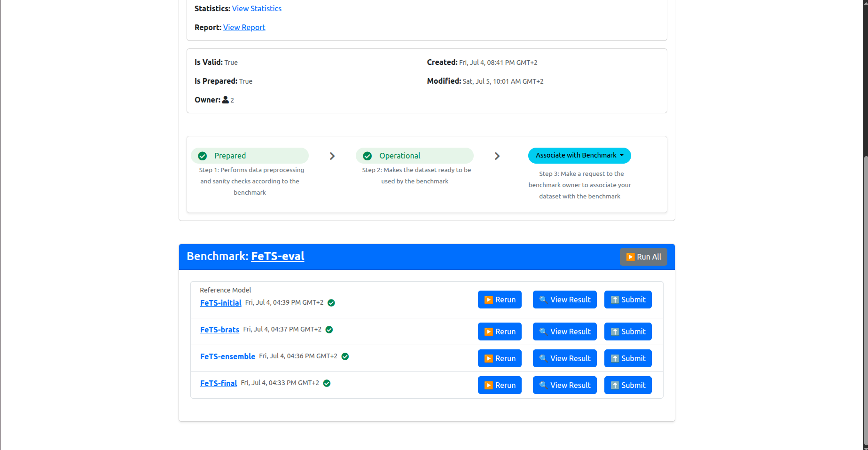The height and width of the screenshot is (450, 868).
Task: Open the View Report link
Action: tap(244, 27)
